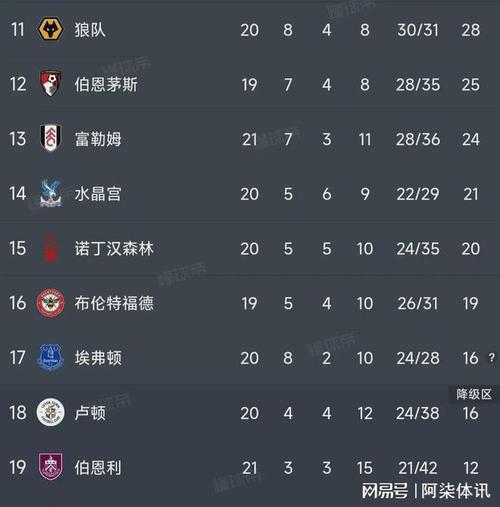Viewport: 500px width, 507px height.
Task: Click the 布伦特福德 team name
Action: point(114,303)
